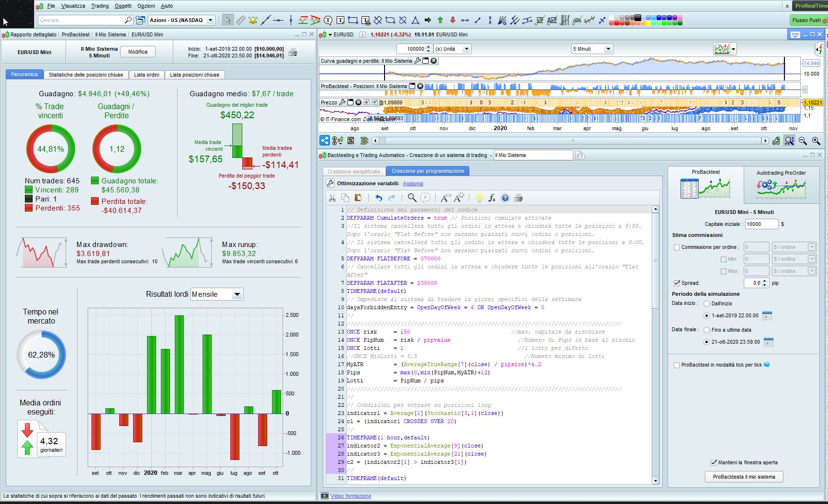
Task: Increase code editor font size
Action: (x=458, y=198)
